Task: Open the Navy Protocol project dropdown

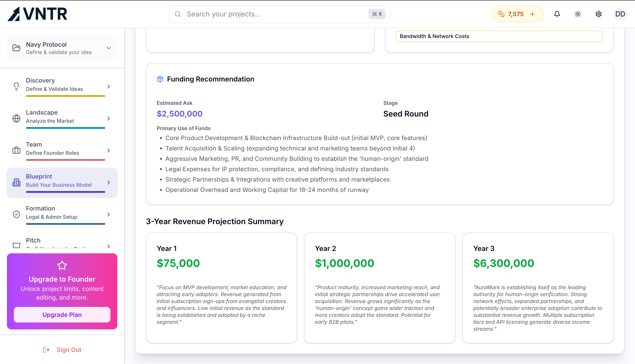Action: (x=109, y=48)
